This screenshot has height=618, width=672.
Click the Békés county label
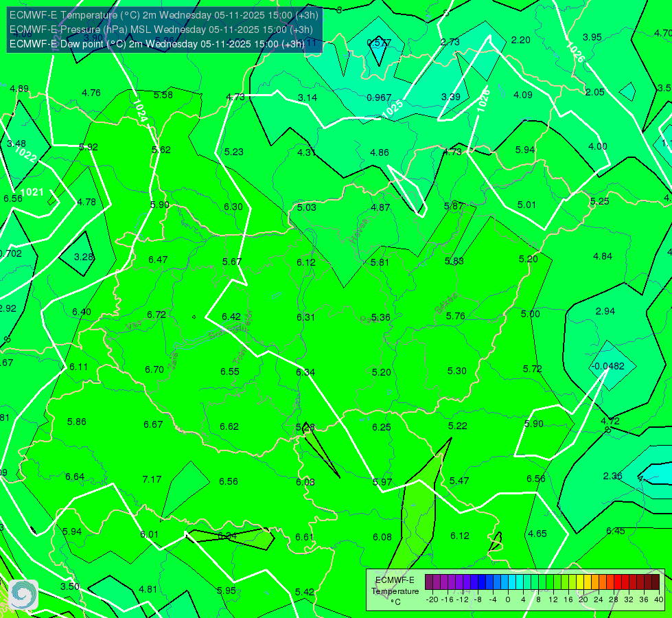(x=445, y=304)
